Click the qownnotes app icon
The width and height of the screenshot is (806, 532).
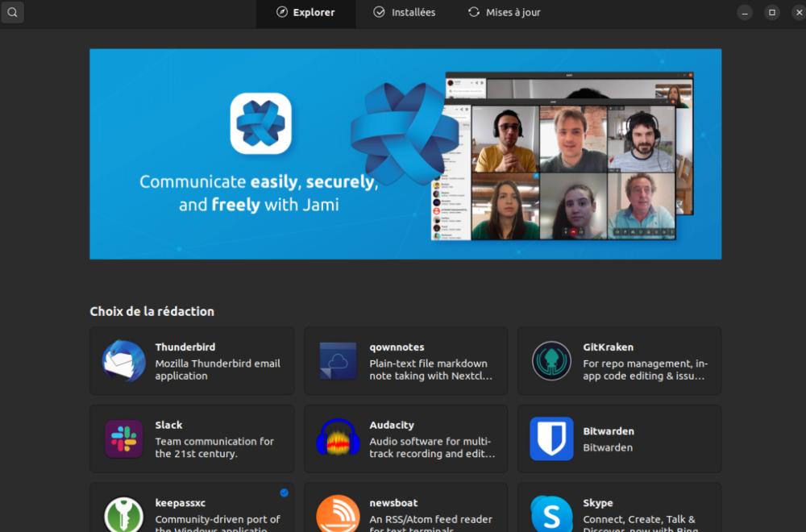pos(338,361)
